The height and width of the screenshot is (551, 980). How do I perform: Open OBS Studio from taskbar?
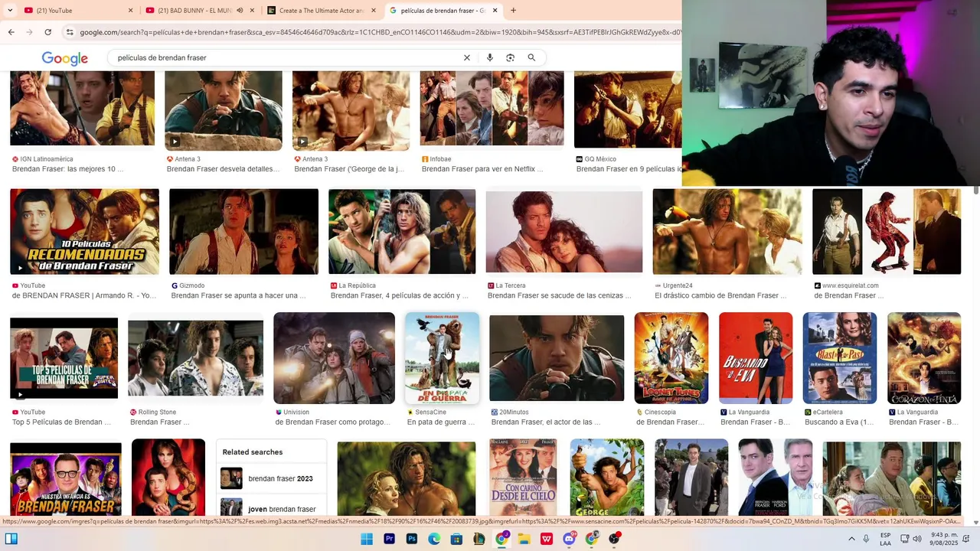pos(614,539)
